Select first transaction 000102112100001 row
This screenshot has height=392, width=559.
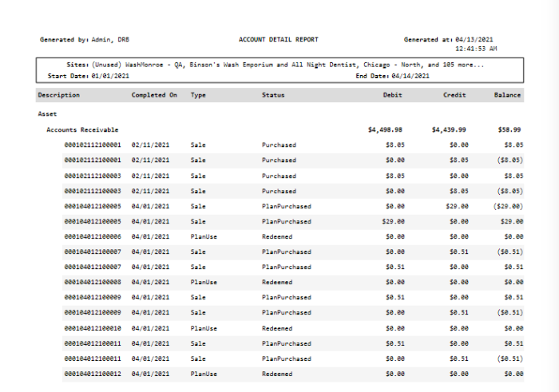point(293,145)
